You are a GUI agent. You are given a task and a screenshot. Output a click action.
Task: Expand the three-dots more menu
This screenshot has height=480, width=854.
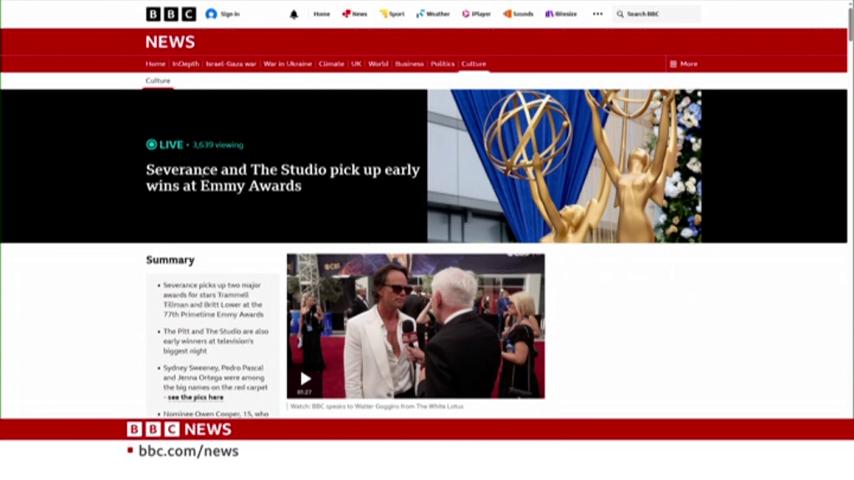point(597,14)
